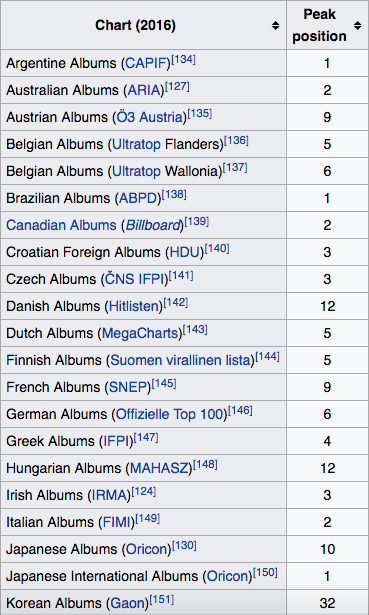Screen dimensions: 369x615
Task: Follow citation 151 beside Gaon
Action: [x=162, y=600]
